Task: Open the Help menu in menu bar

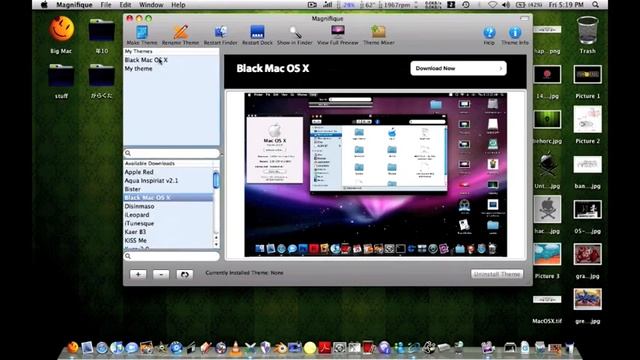Action: pos(178,5)
